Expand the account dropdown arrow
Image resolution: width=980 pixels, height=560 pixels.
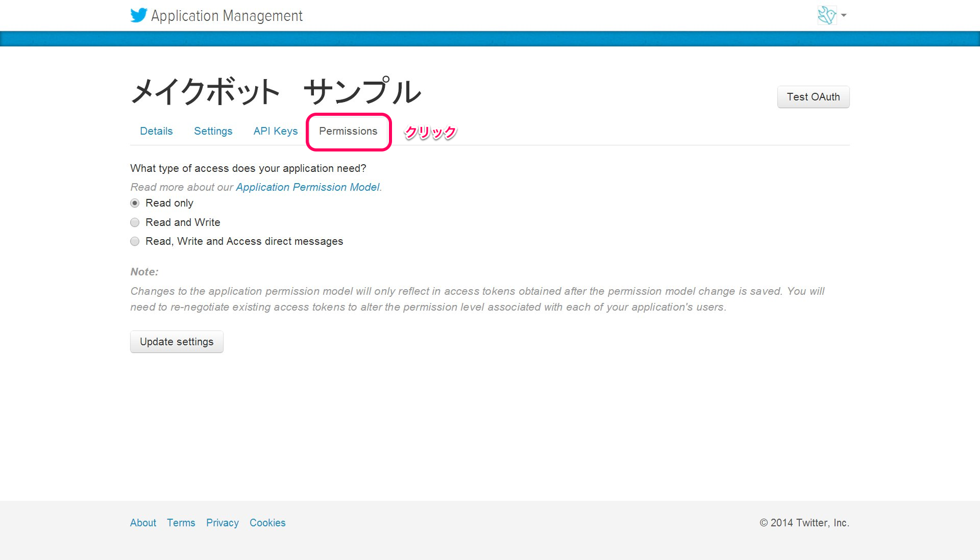click(x=844, y=15)
